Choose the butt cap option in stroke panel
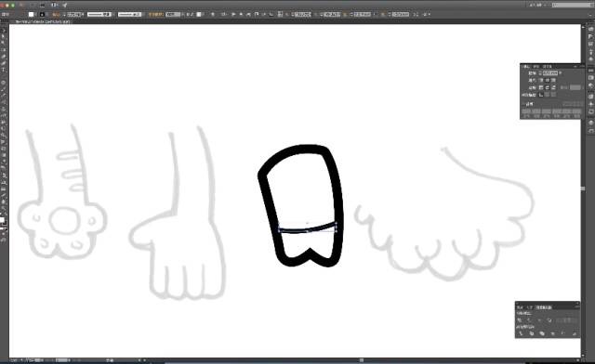595x364 pixels. 541,81
